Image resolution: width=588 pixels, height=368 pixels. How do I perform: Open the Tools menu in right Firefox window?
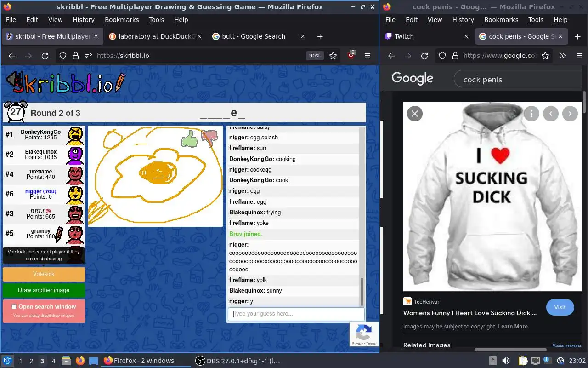point(536,20)
